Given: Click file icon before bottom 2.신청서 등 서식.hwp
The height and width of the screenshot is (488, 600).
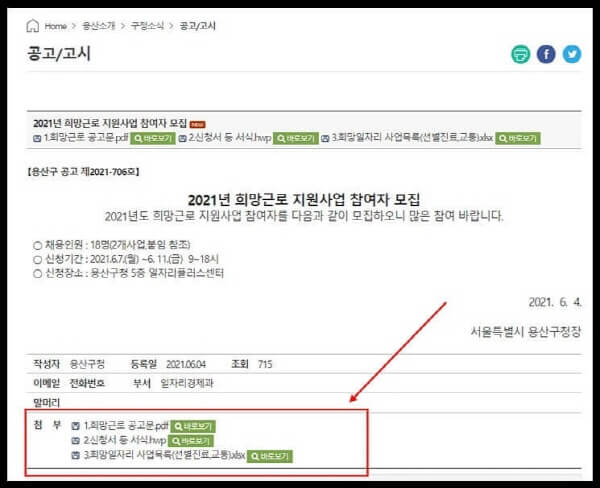Looking at the screenshot, I should (x=76, y=441).
